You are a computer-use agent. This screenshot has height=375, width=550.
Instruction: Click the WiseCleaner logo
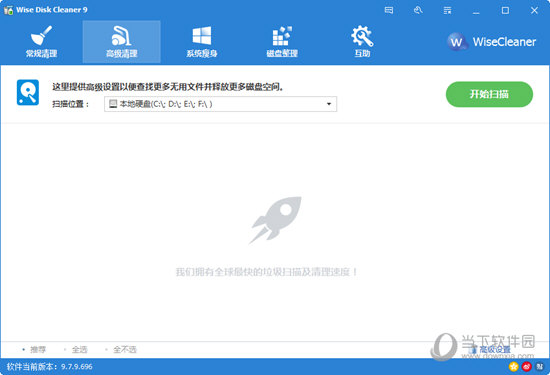click(492, 42)
